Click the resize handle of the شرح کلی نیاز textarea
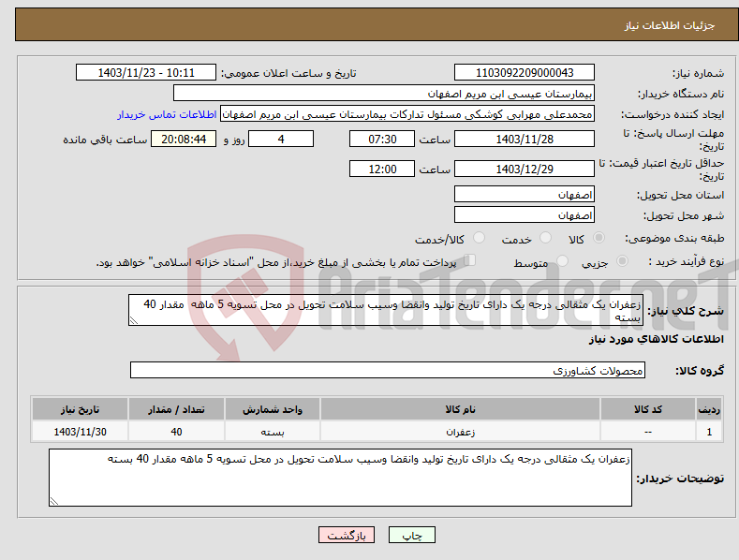Image resolution: width=739 pixels, height=560 pixels. pyautogui.click(x=133, y=320)
